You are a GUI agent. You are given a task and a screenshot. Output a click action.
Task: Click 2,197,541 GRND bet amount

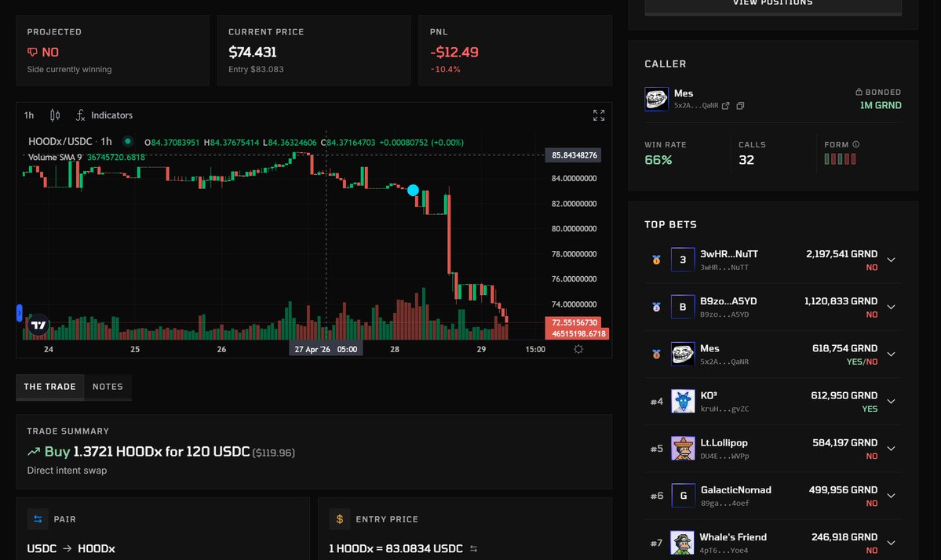[841, 253]
